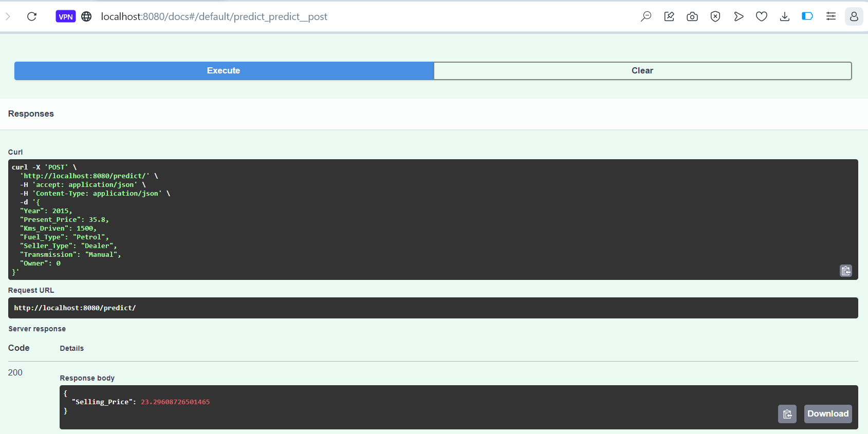Screen dimensions: 868x434
Task: Click the Curl label
Action: point(15,152)
